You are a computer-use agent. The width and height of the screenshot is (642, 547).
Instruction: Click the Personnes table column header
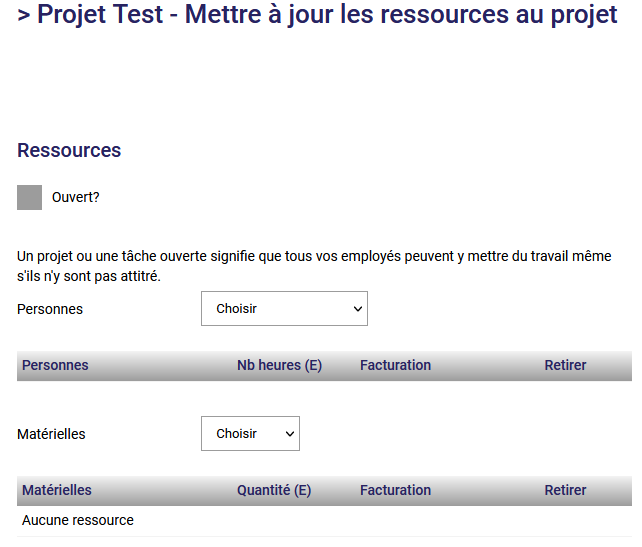click(x=55, y=365)
